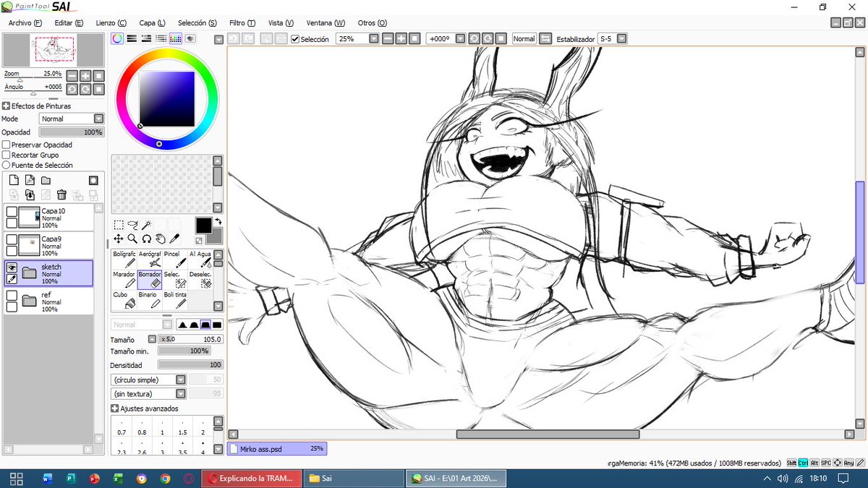
Task: Open the 25% zoom dropdown in toolbar
Action: pos(373,39)
